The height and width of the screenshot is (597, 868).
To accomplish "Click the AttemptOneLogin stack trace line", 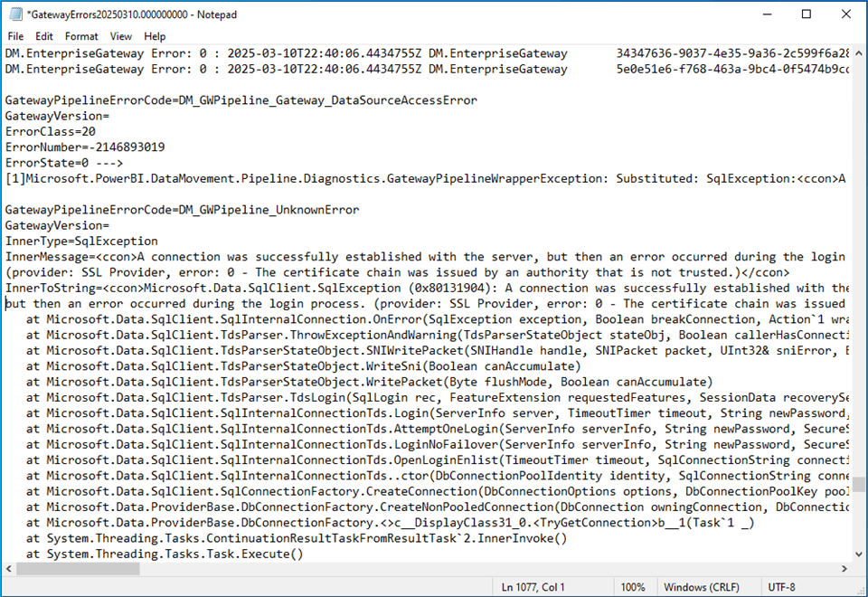I will [x=437, y=429].
